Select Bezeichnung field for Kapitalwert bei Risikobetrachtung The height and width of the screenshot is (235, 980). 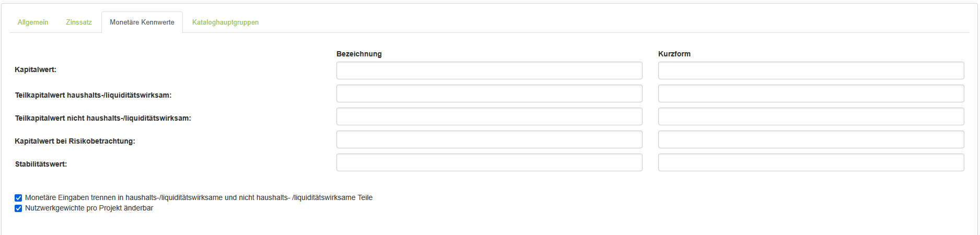click(489, 139)
